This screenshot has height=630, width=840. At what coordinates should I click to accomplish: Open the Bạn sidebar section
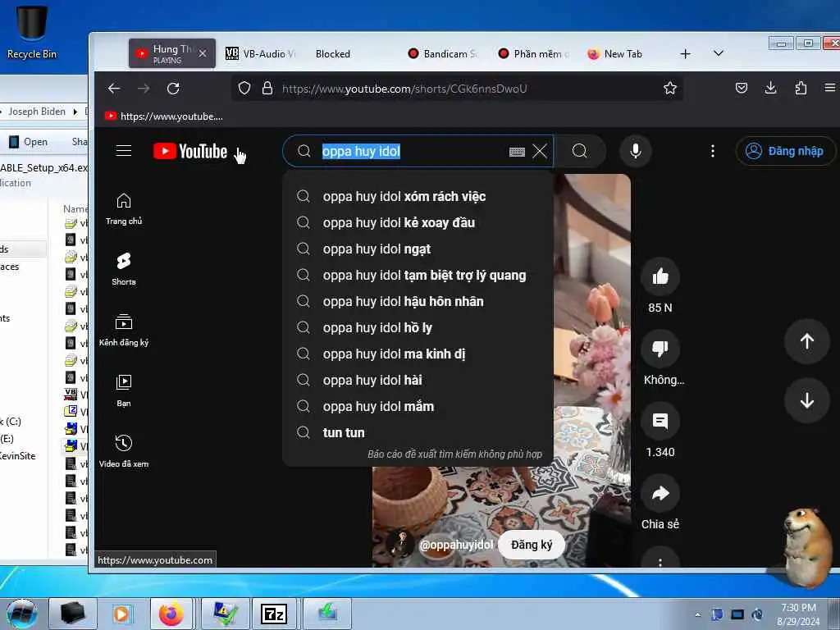pyautogui.click(x=124, y=390)
